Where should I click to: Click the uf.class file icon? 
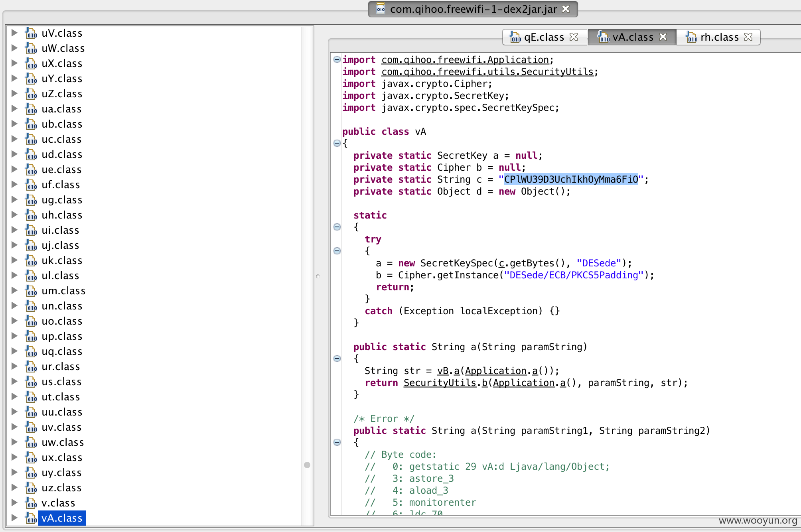pos(31,185)
